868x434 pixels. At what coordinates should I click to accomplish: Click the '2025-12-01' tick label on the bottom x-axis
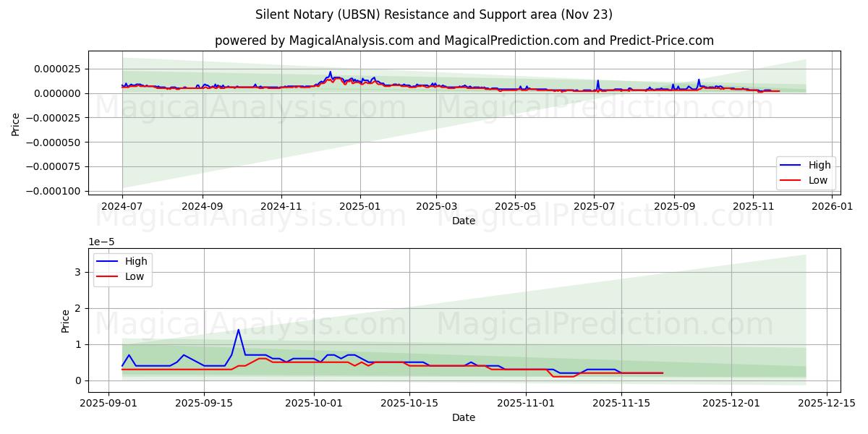pos(731,404)
